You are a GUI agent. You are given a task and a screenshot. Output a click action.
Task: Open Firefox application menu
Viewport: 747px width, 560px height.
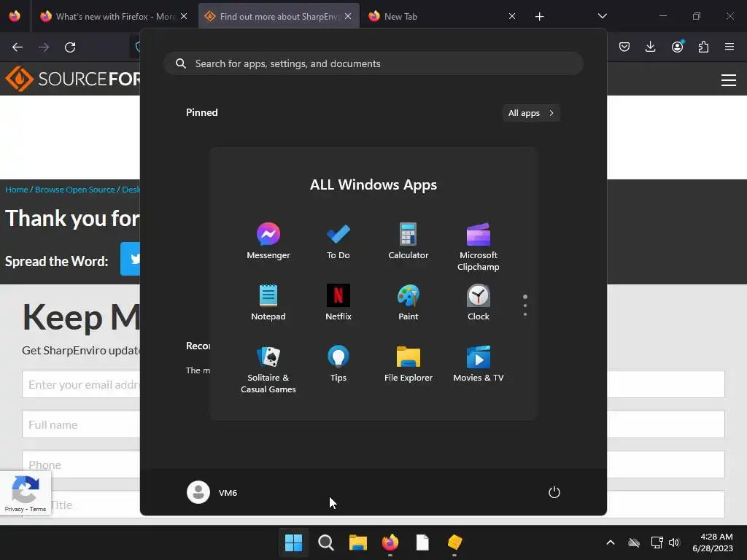729,47
